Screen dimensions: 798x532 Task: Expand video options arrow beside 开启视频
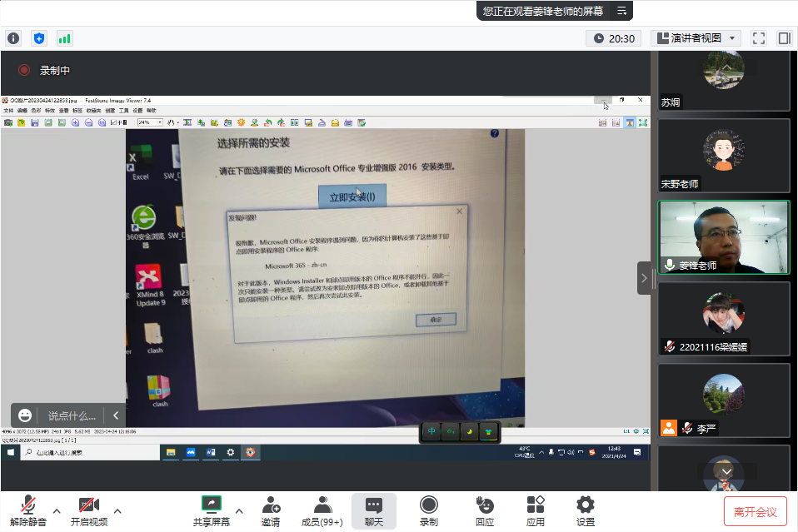click(117, 510)
